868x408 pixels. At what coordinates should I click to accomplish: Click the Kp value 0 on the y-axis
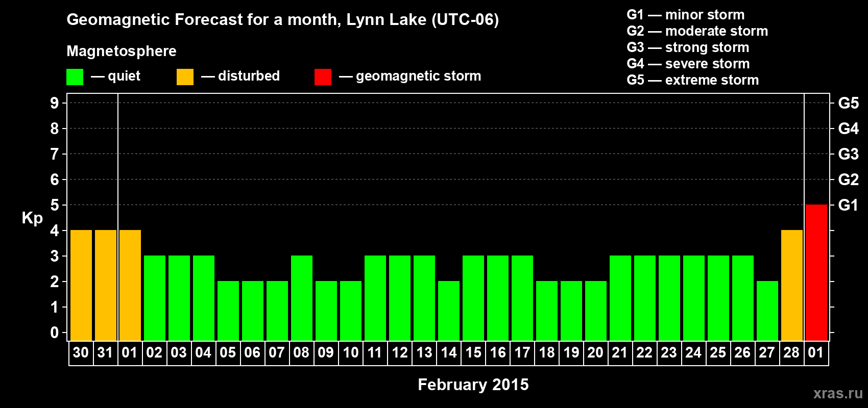[55, 333]
